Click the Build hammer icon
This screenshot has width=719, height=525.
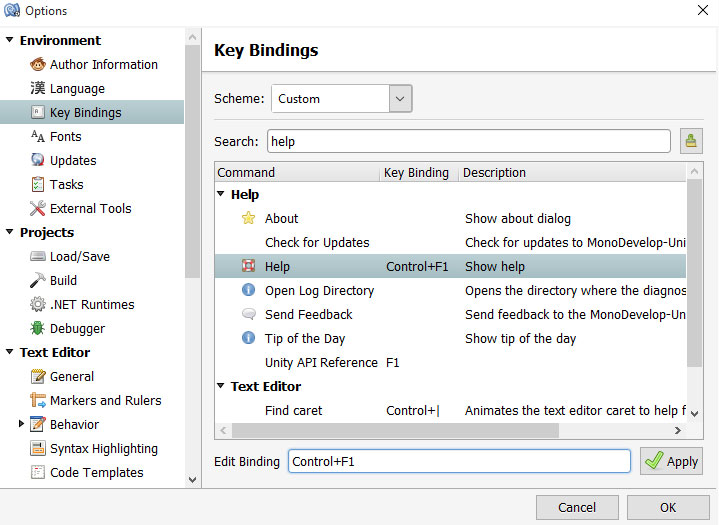(x=38, y=280)
